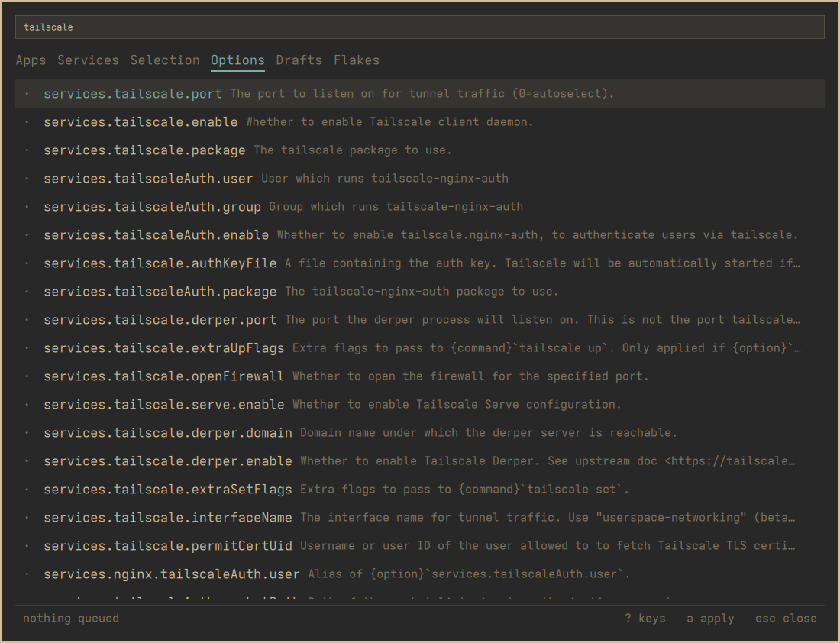Choose services.tailscaleAuth.package row
This screenshot has width=840, height=643.
(419, 292)
